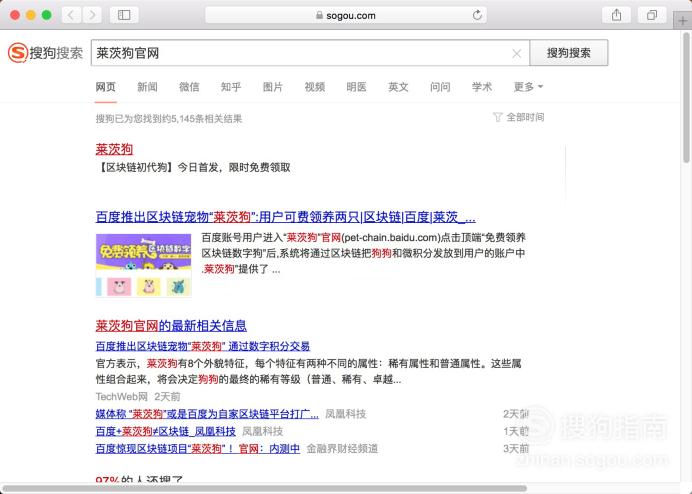Go forward with Safari's forward arrow
Screen dimensions: 692x494
(92, 15)
